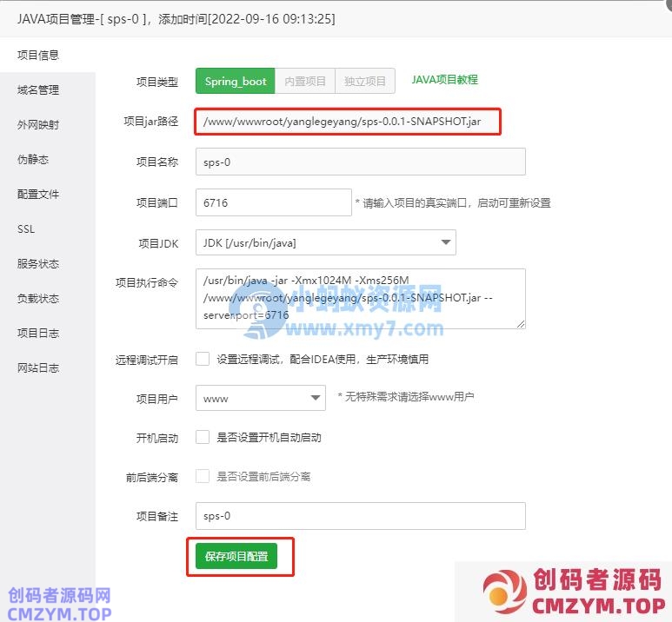
Task: Select the Spring_boot project type
Action: 236,82
